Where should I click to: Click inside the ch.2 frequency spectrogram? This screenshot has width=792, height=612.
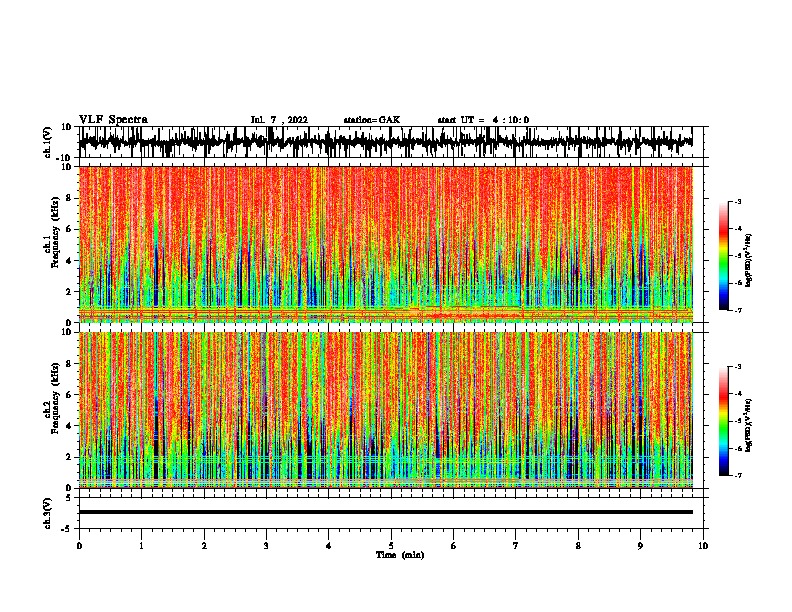[385, 410]
